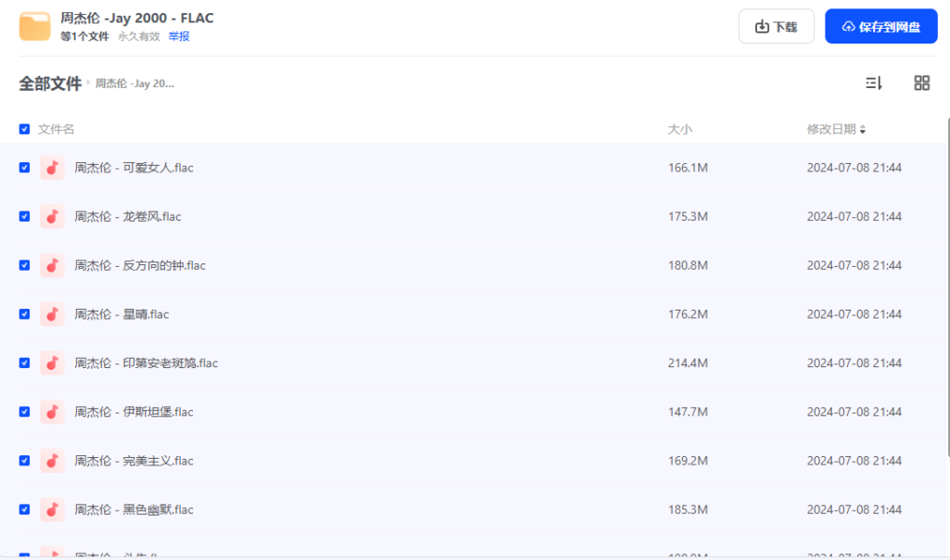Click the music icon for 龙卷风.flac

click(52, 217)
